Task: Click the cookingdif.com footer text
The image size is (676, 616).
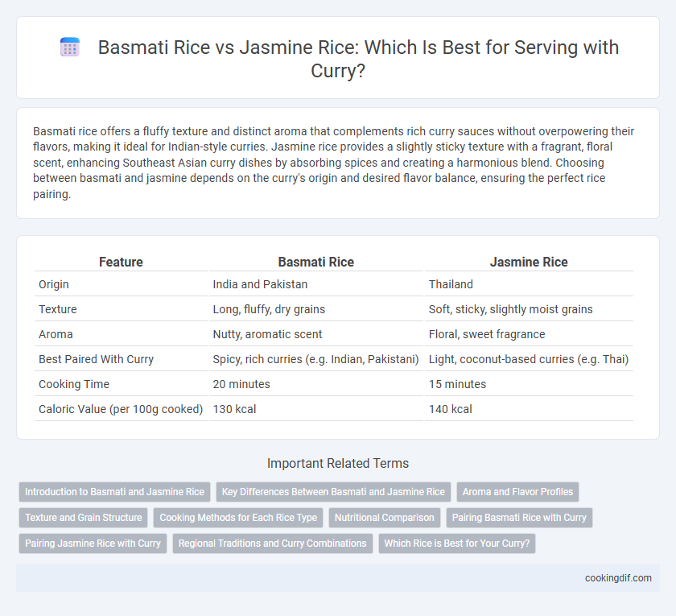Action: pyautogui.click(x=618, y=578)
